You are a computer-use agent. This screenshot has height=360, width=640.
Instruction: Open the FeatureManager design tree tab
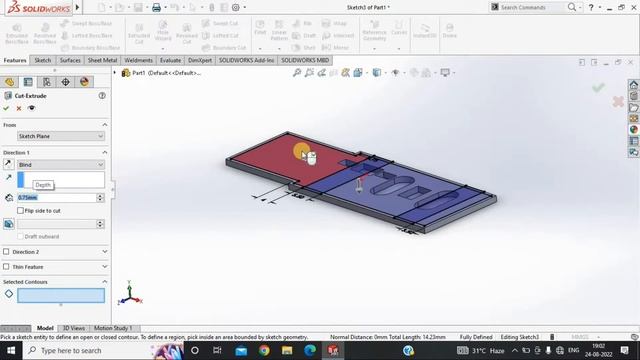pyautogui.click(x=9, y=82)
